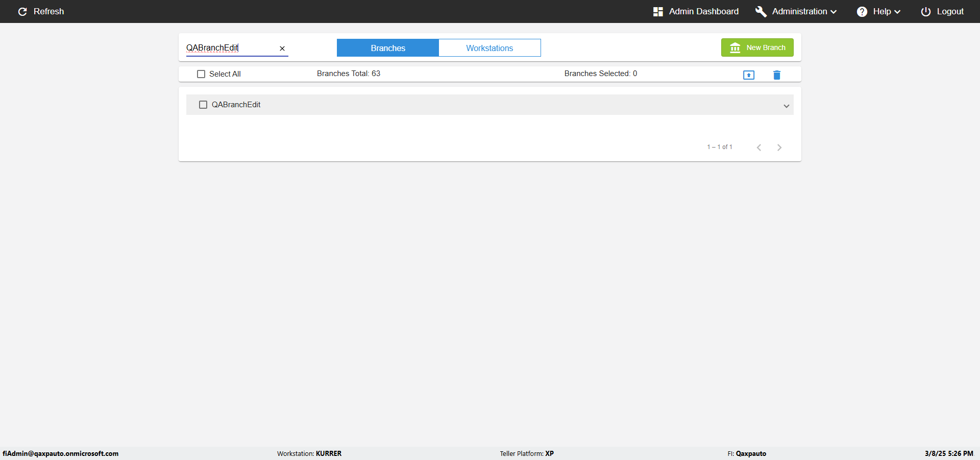The height and width of the screenshot is (460, 980).
Task: Click the Branches Selected: 0 text
Action: point(601,74)
